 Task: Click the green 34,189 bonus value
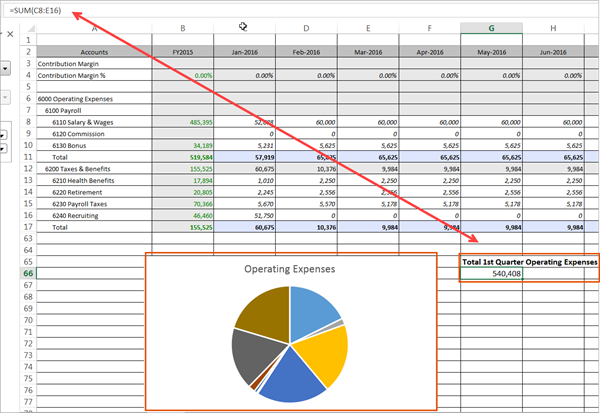pos(183,145)
